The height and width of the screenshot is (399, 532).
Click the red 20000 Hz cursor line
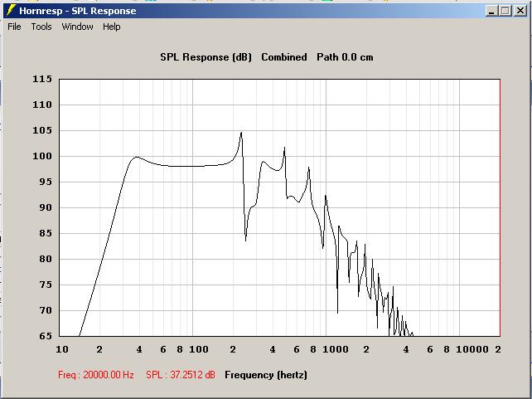(x=501, y=207)
